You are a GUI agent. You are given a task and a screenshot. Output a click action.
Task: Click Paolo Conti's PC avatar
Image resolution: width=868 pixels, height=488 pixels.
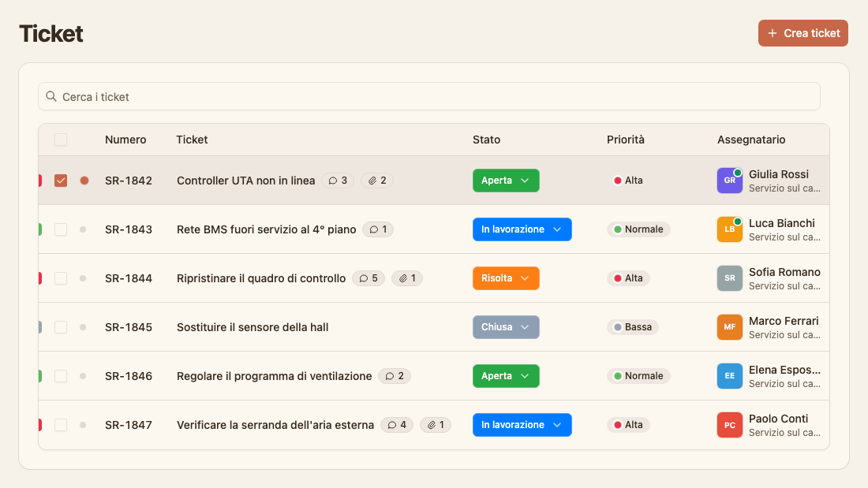point(730,425)
